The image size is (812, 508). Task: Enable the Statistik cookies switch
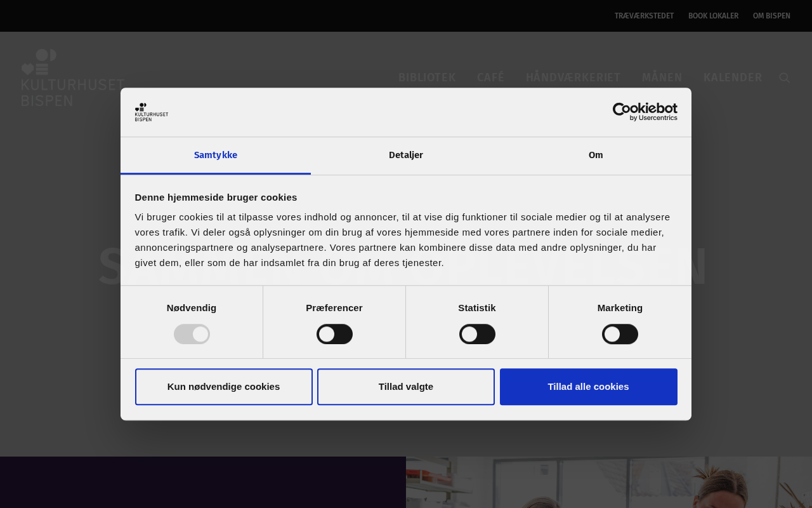(x=477, y=334)
